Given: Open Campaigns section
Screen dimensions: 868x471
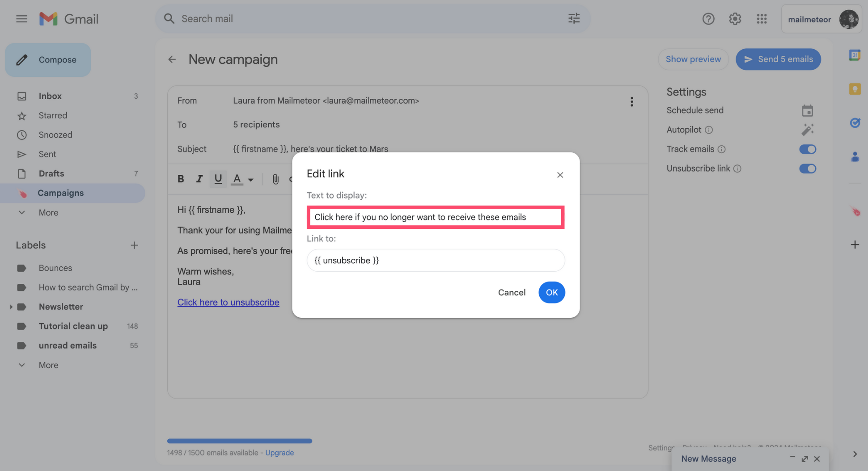Looking at the screenshot, I should point(72,193).
